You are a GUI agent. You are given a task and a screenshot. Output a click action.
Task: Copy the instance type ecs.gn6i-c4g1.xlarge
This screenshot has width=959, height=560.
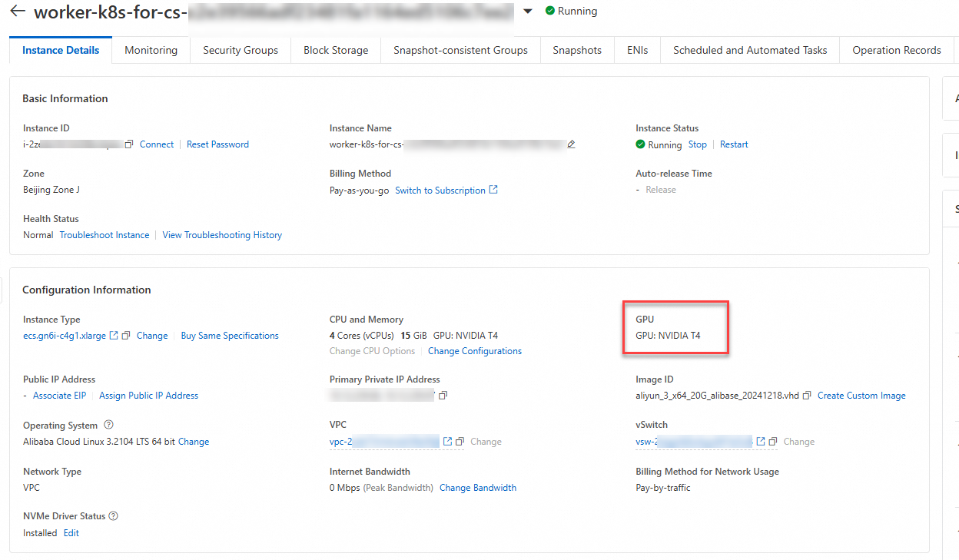(x=127, y=336)
